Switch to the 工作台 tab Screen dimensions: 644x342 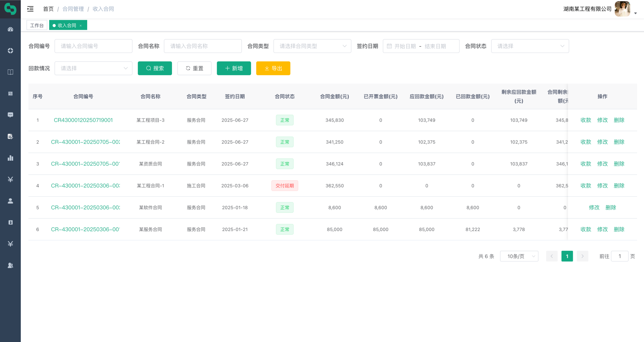37,25
